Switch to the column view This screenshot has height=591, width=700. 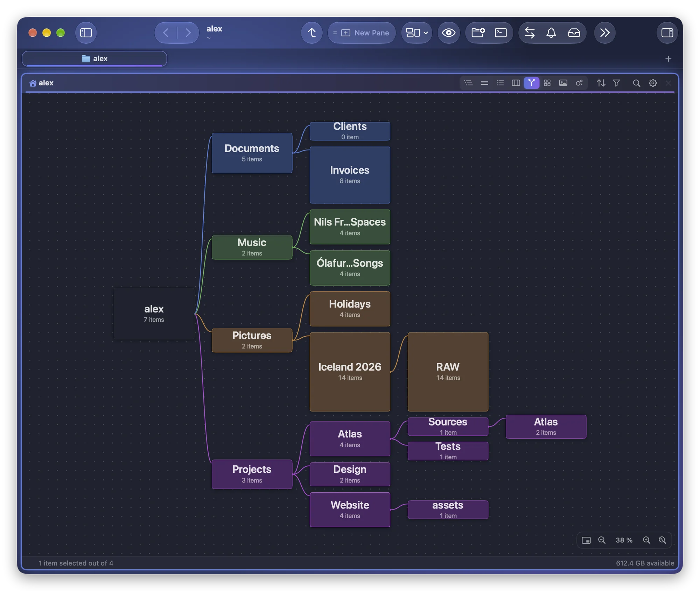[x=516, y=83]
